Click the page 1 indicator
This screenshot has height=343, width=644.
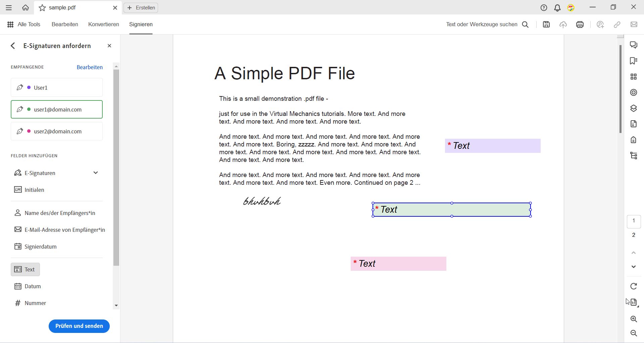[634, 221]
